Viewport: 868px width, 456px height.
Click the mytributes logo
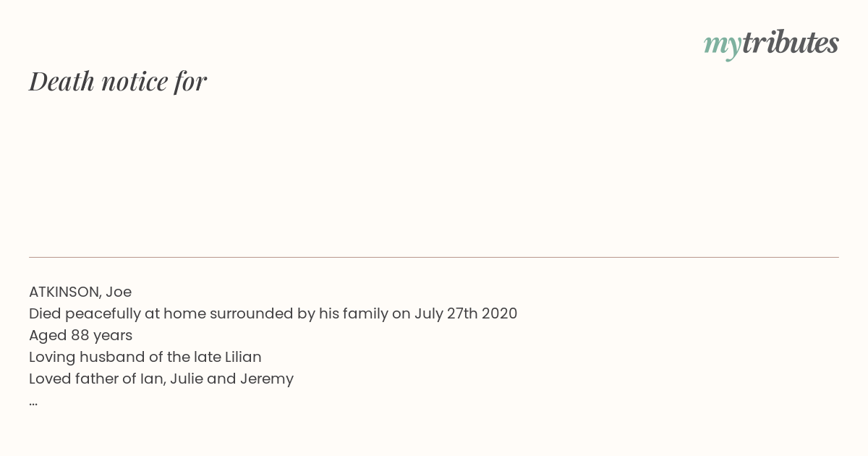click(x=771, y=44)
